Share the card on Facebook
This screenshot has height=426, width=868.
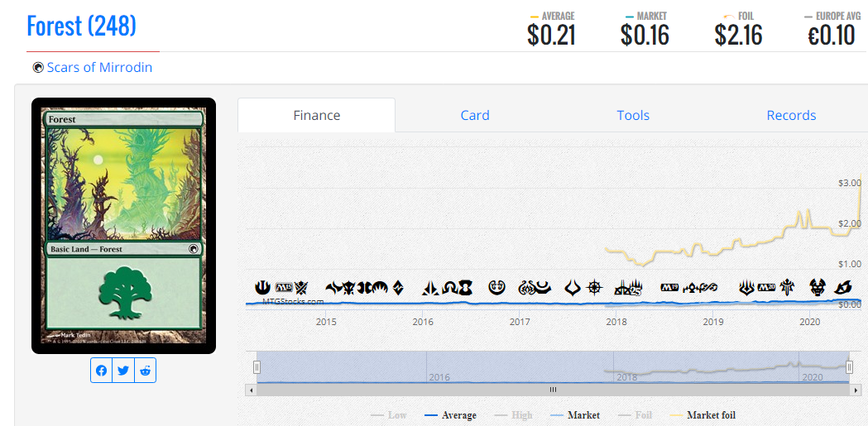[101, 370]
